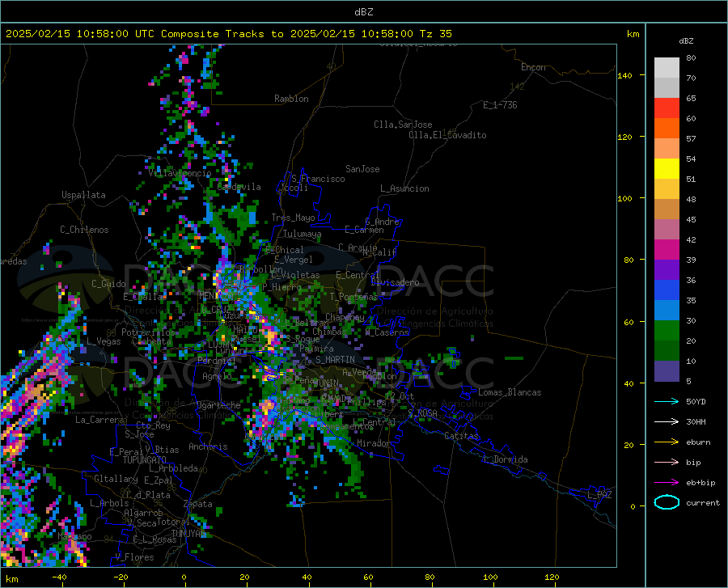728x588 pixels.
Task: Click the 'Tres_Mayo' map label
Action: point(293,218)
